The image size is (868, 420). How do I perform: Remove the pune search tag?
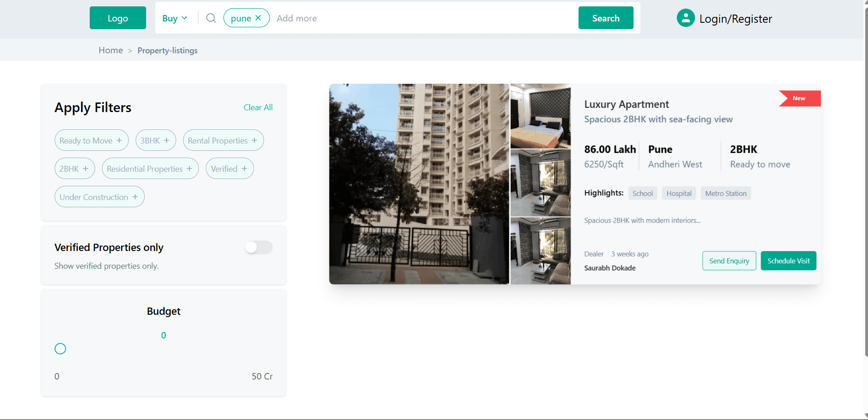click(258, 18)
